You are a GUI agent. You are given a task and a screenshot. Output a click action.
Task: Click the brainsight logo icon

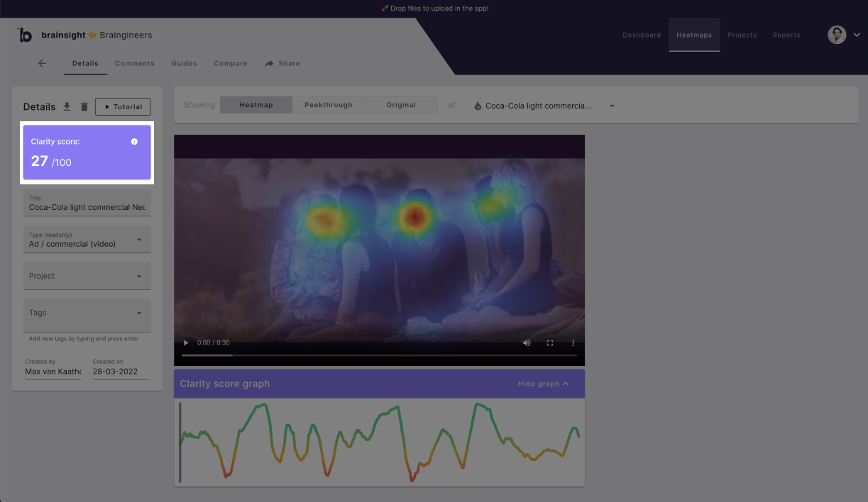tap(25, 35)
